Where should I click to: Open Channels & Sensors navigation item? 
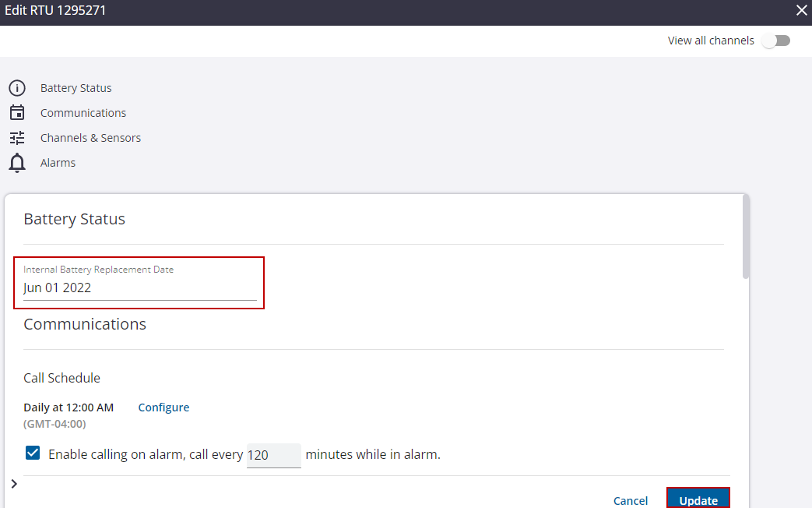coord(90,138)
